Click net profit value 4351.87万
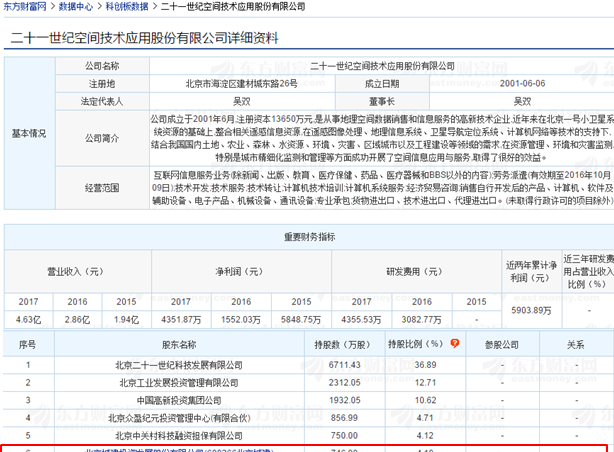The width and height of the screenshot is (614, 452). coord(181,320)
